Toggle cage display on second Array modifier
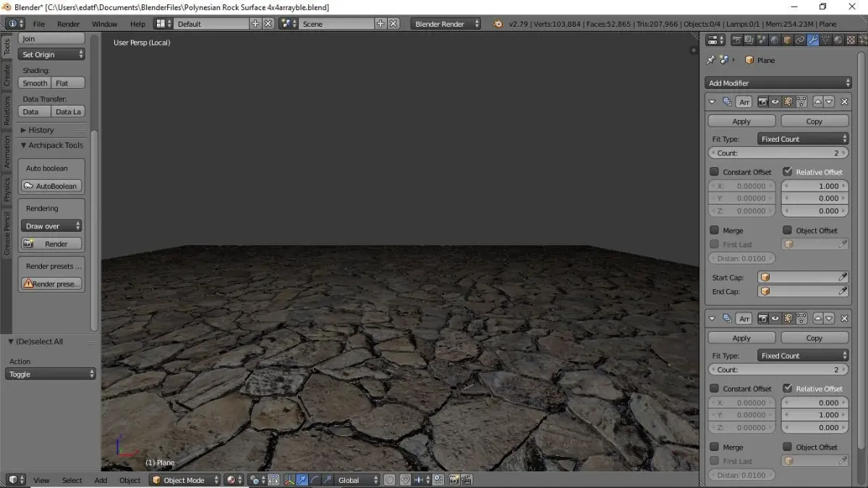The height and width of the screenshot is (488, 868). click(801, 318)
